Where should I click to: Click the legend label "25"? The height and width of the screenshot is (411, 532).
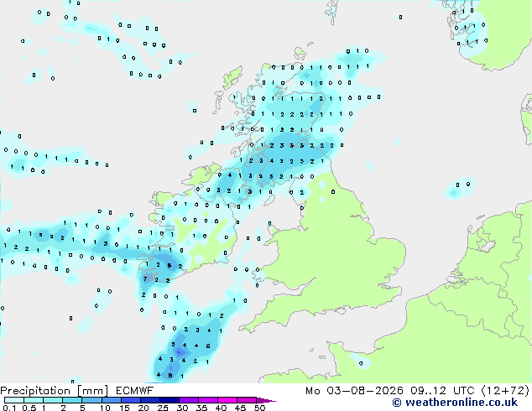point(163,408)
